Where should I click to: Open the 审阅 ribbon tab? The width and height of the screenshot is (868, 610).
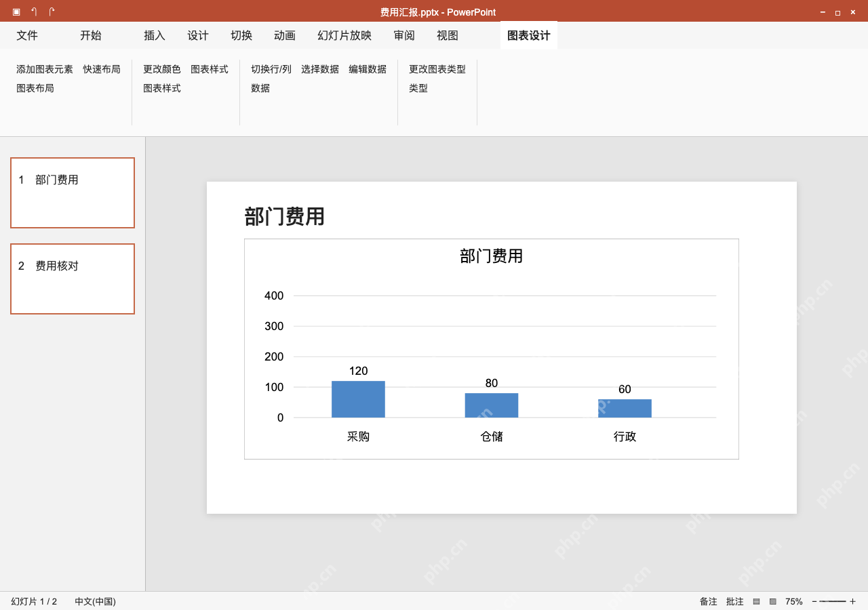404,35
